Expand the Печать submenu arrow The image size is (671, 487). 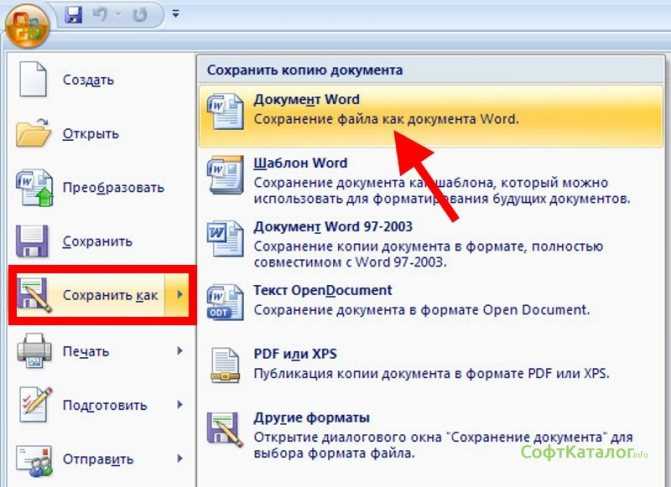[180, 351]
